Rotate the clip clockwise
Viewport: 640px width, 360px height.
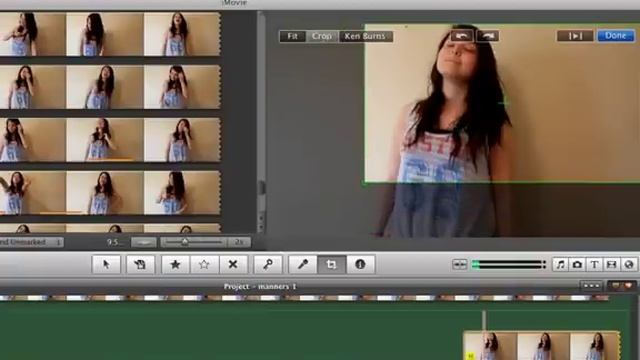pos(487,36)
